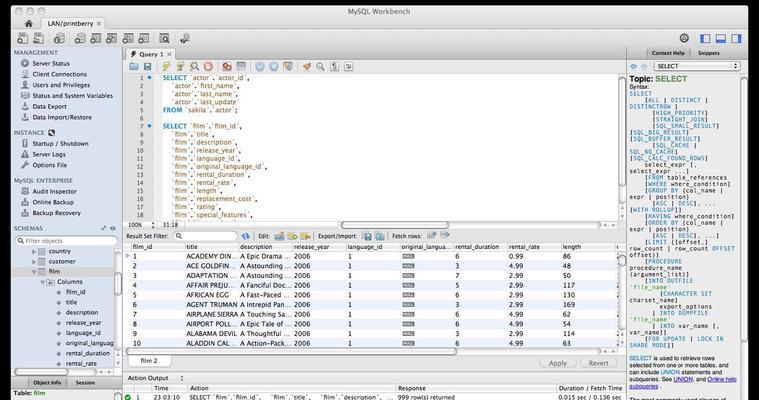Click the Filter objects search field
The width and height of the screenshot is (759, 400).
pyautogui.click(x=66, y=241)
